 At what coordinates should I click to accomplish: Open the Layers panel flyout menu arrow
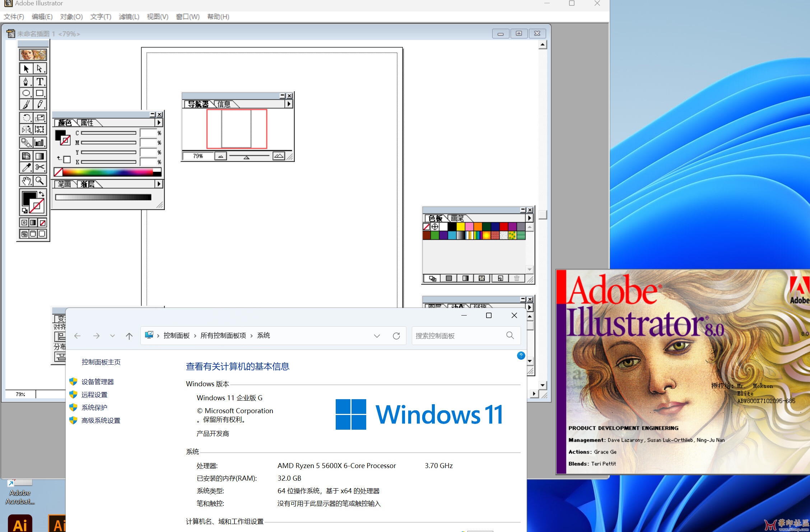coord(530,307)
